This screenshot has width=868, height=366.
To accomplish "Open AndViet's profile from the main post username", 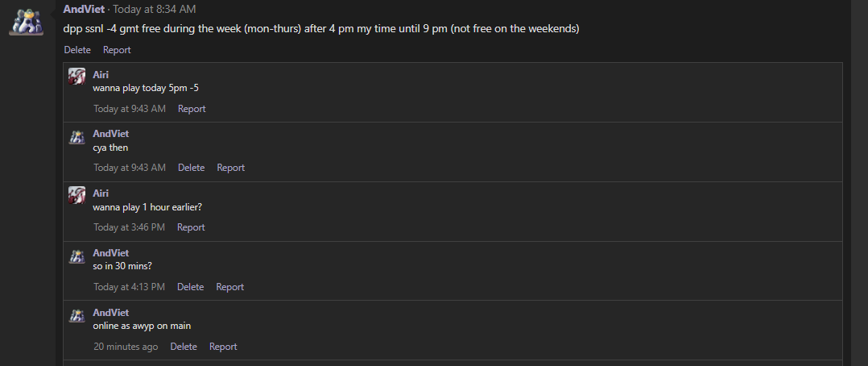I will pos(85,9).
